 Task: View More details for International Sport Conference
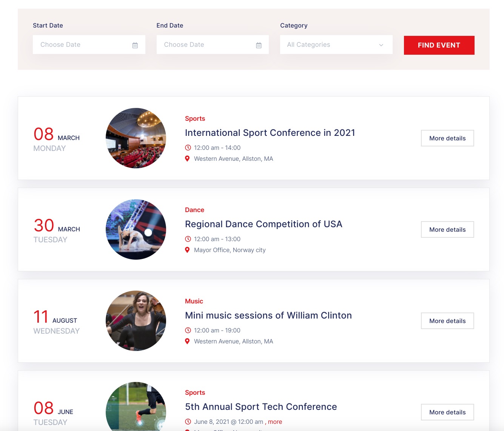coord(447,138)
